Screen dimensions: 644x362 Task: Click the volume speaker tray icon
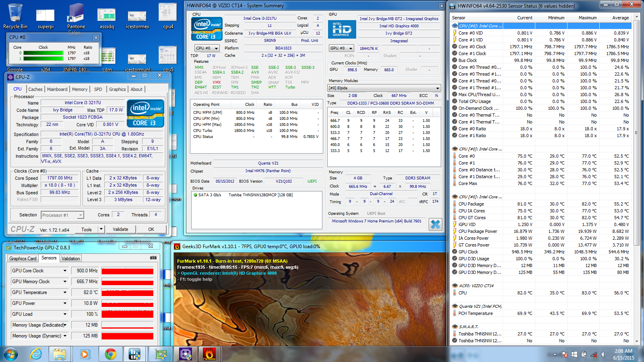click(603, 354)
